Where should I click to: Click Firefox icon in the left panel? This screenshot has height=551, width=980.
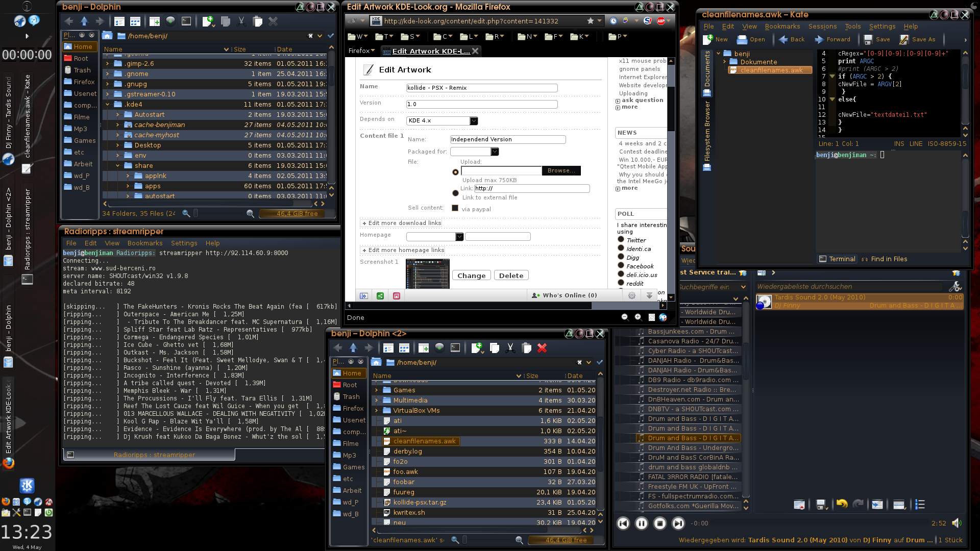(x=8, y=463)
